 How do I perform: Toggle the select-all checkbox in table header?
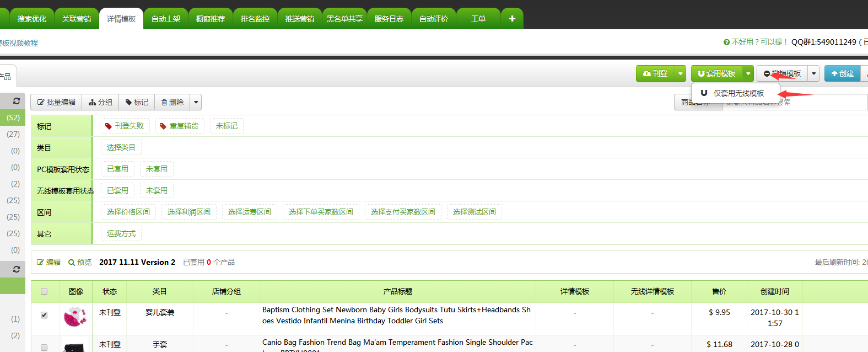[x=44, y=291]
